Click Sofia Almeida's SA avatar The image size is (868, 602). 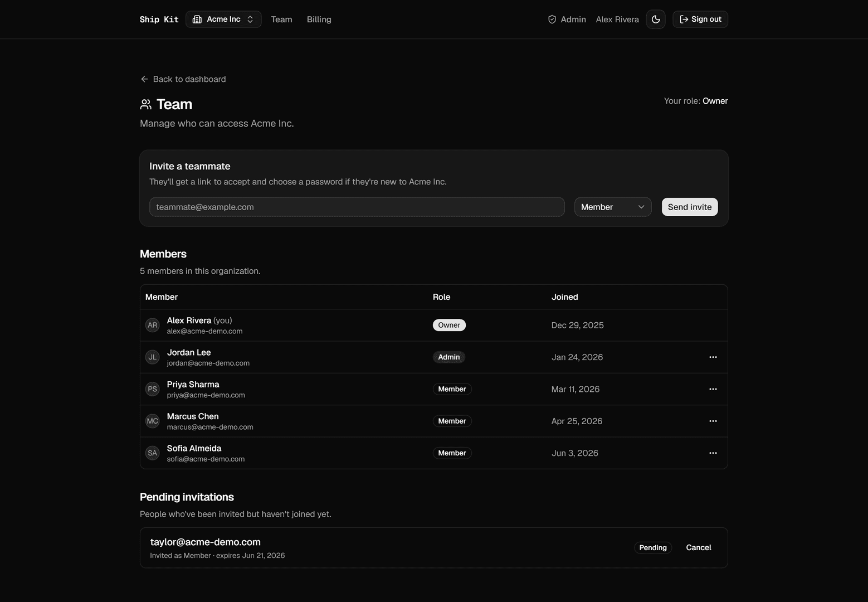153,453
